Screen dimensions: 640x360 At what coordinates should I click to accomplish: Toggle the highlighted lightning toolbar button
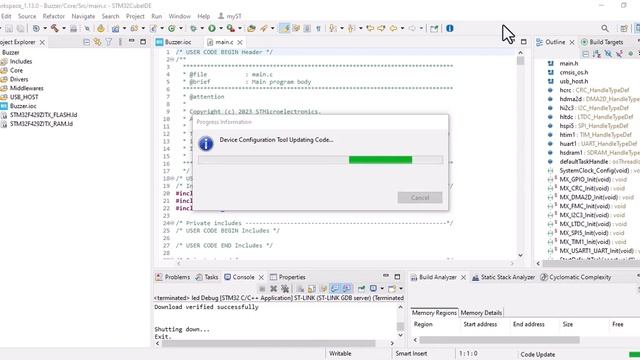(284, 28)
